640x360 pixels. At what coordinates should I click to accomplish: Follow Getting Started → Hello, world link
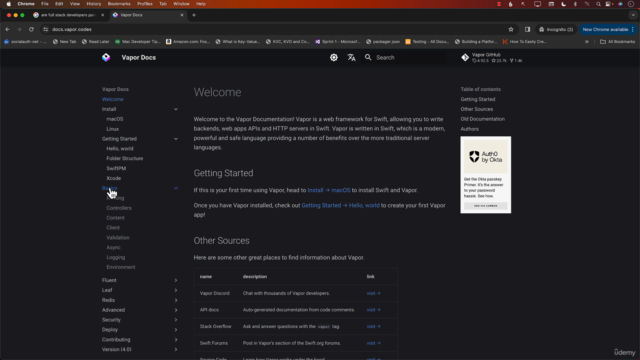click(340, 205)
